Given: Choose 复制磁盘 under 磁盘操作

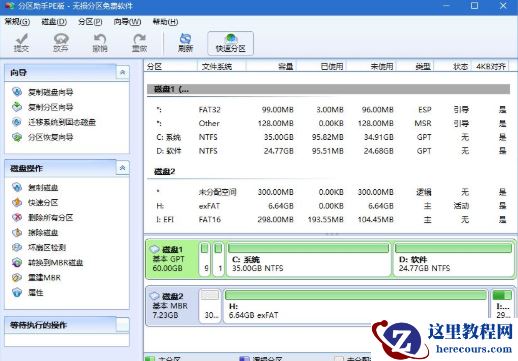Looking at the screenshot, I should [x=35, y=187].
